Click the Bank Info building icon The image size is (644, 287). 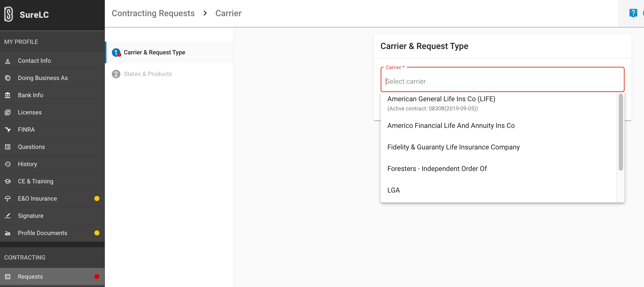[x=8, y=95]
